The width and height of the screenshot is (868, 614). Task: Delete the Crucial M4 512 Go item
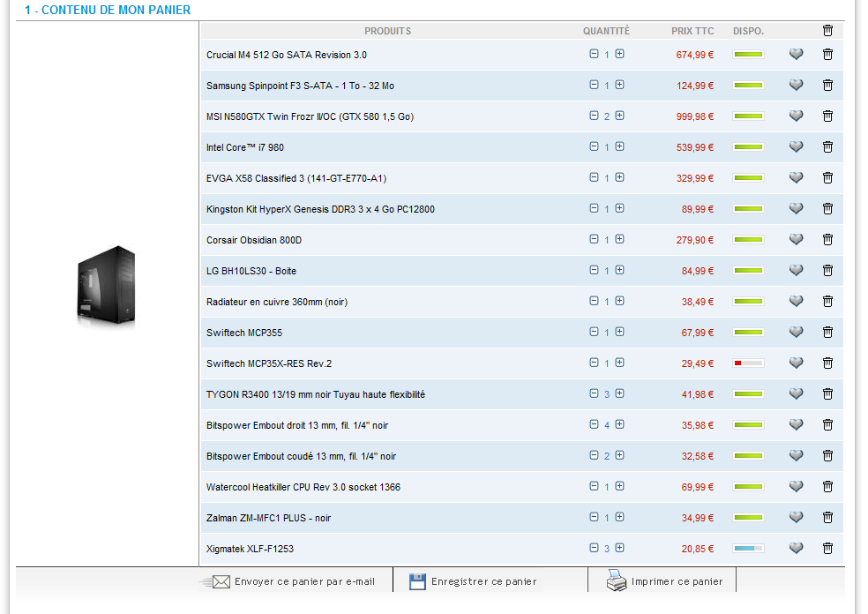827,55
